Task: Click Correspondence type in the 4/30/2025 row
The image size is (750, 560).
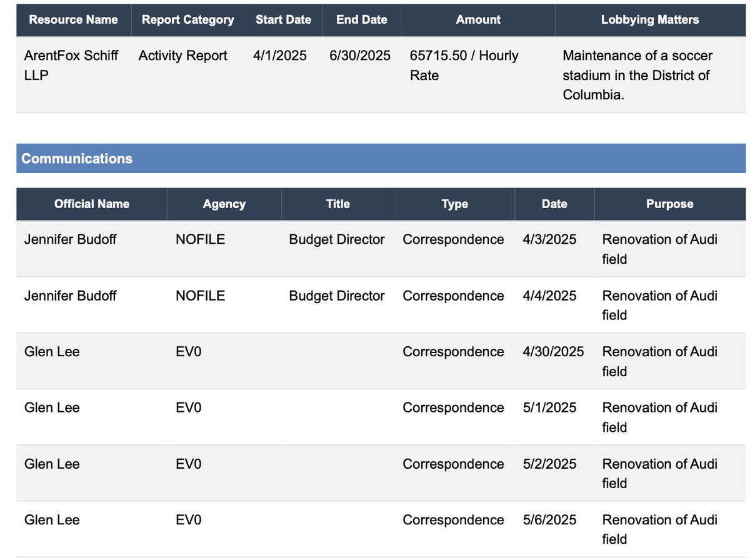Action: (x=453, y=352)
